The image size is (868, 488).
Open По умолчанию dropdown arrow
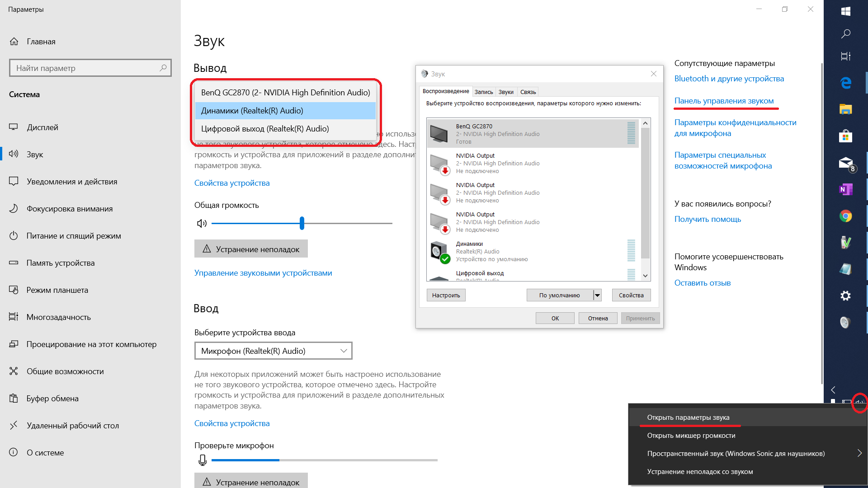597,295
